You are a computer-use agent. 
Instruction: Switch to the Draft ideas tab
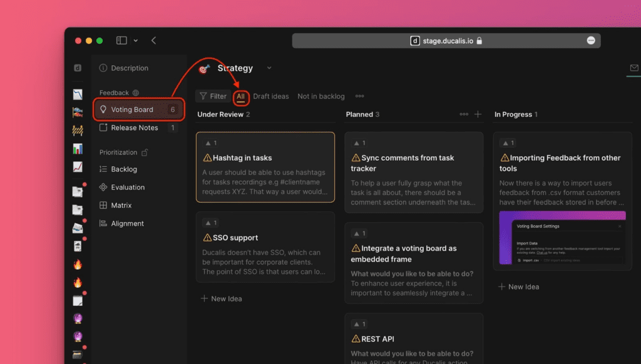click(270, 96)
